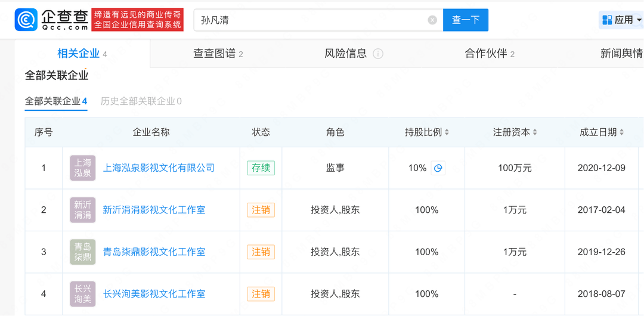The image size is (644, 316).
Task: Click the 查一下 search button
Action: [466, 20]
